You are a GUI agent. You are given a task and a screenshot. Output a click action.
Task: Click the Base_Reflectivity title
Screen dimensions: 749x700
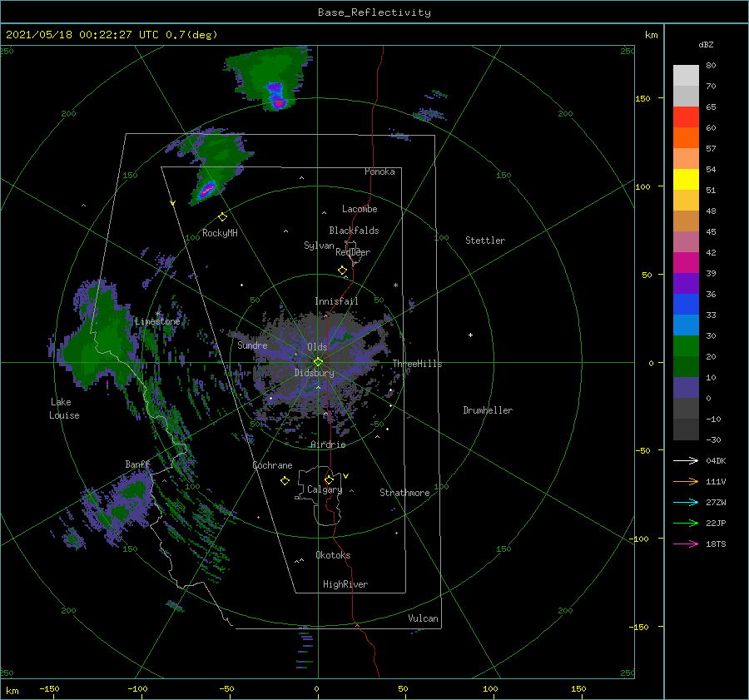(374, 12)
